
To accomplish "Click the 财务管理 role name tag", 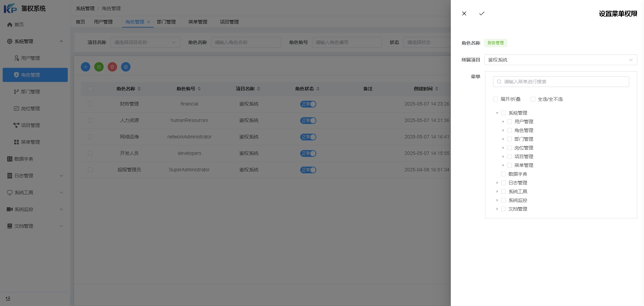I will click(495, 43).
